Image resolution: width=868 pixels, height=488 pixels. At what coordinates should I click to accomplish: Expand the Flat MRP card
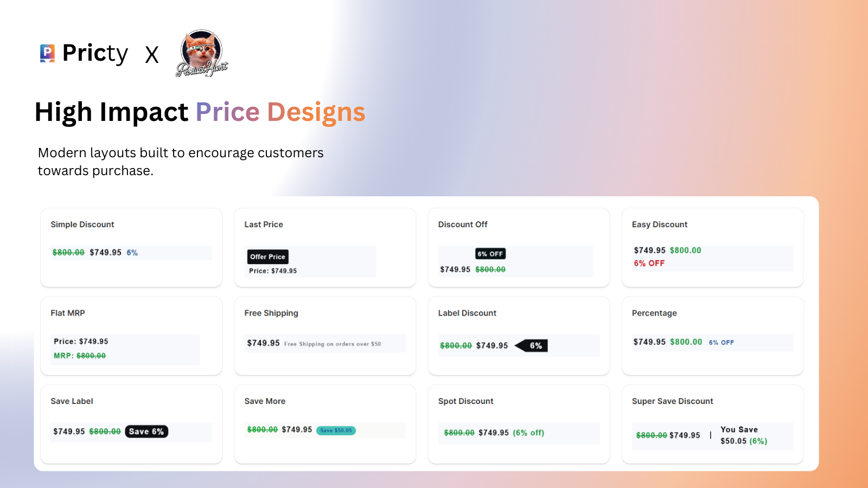(x=131, y=336)
